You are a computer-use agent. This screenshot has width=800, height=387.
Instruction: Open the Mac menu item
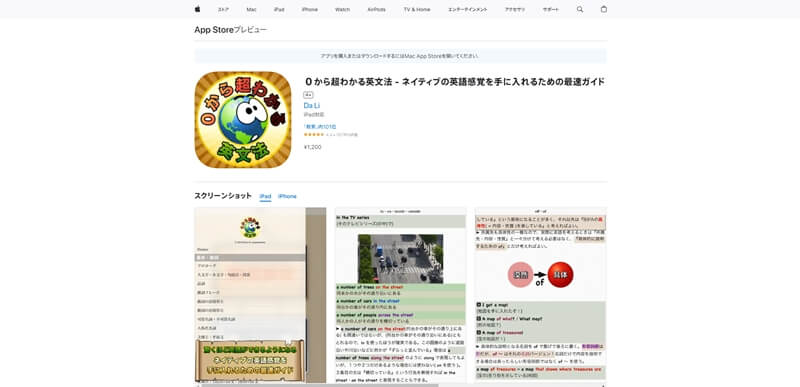251,10
